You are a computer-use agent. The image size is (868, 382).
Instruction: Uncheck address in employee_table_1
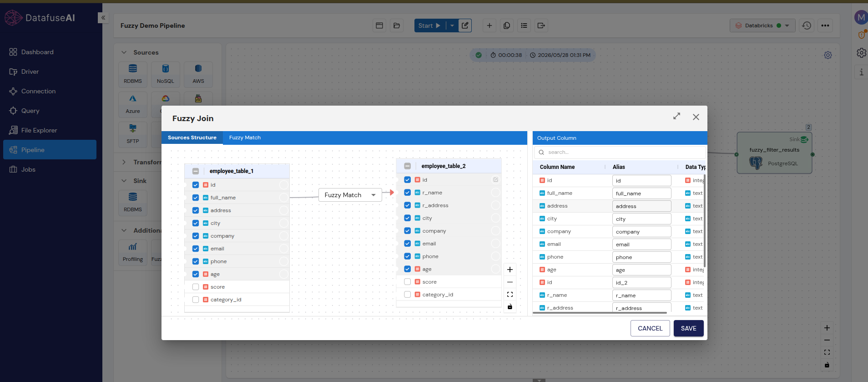pos(196,210)
